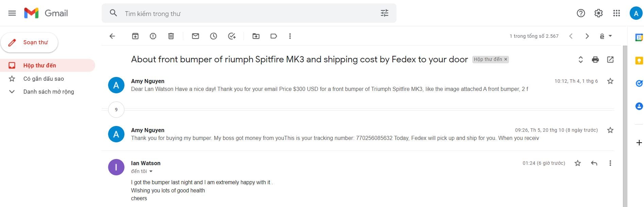Star Amy Nguyen's first message
This screenshot has width=644, height=207.
point(610,81)
